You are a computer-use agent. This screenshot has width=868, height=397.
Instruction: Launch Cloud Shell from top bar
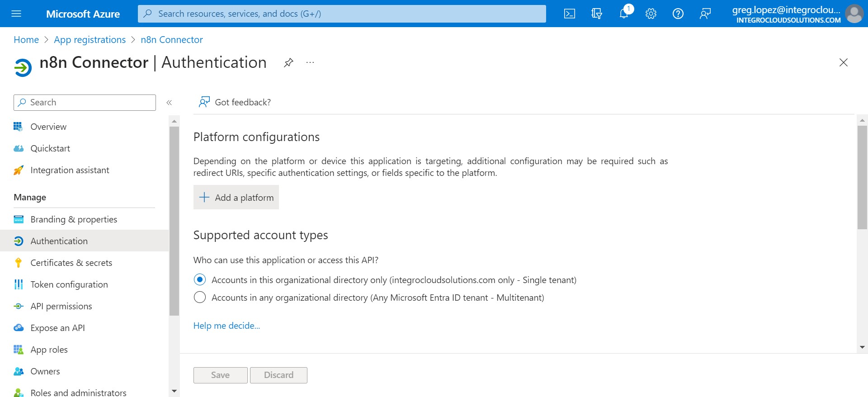(x=570, y=14)
